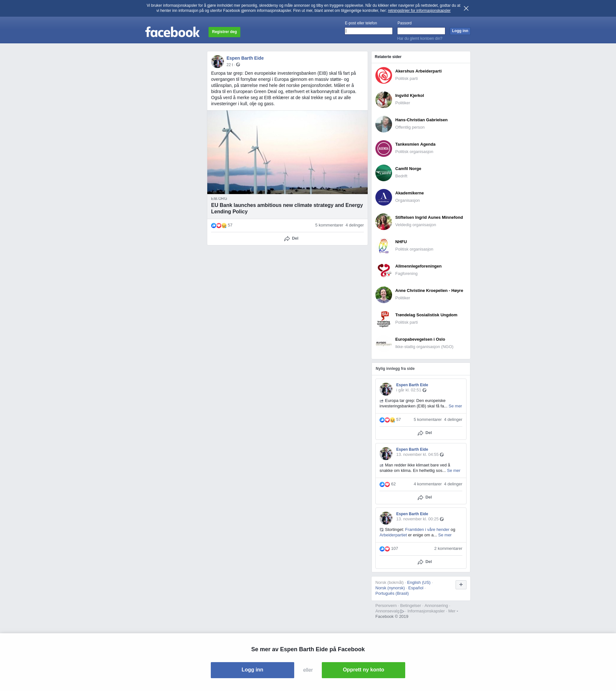The width and height of the screenshot is (616, 691).
Task: Open the wind turbine article image
Action: [287, 152]
